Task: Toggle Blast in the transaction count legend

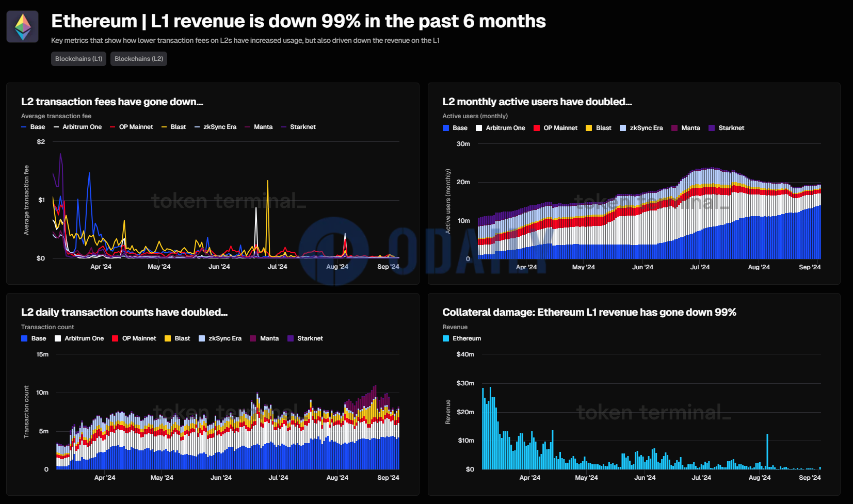Action: point(178,338)
